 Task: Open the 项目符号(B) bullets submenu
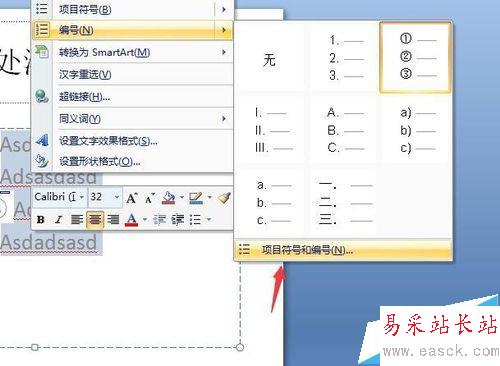(x=132, y=9)
